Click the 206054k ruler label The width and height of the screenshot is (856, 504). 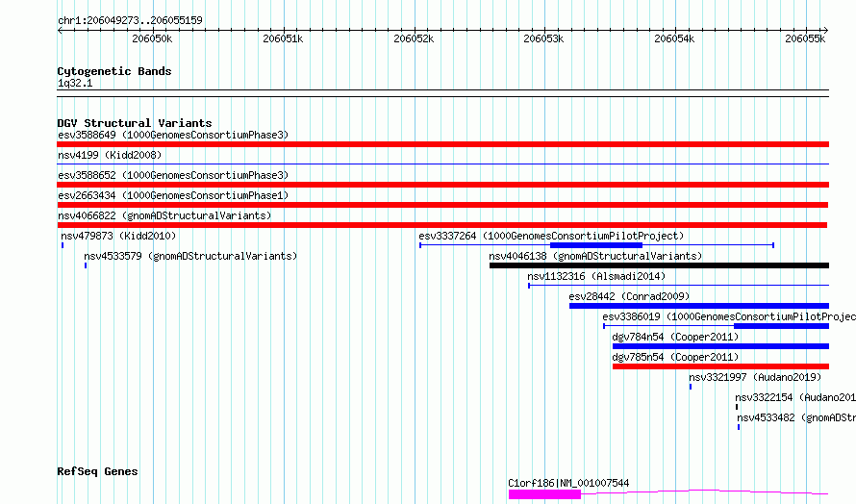click(675, 38)
